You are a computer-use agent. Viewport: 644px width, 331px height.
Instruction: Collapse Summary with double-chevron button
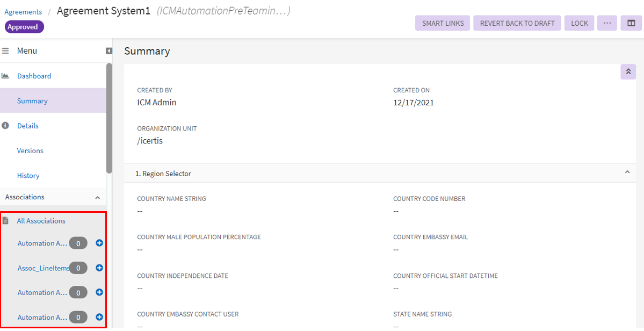(x=628, y=71)
